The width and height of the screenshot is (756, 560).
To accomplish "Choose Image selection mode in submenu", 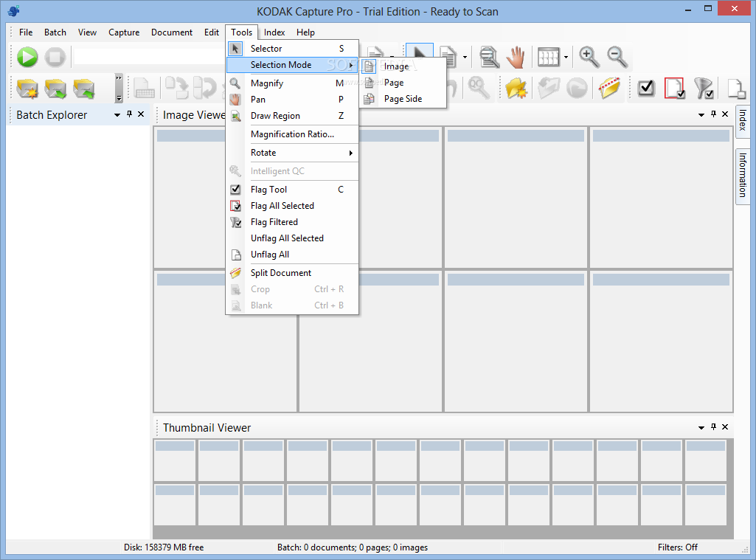I will tap(403, 66).
